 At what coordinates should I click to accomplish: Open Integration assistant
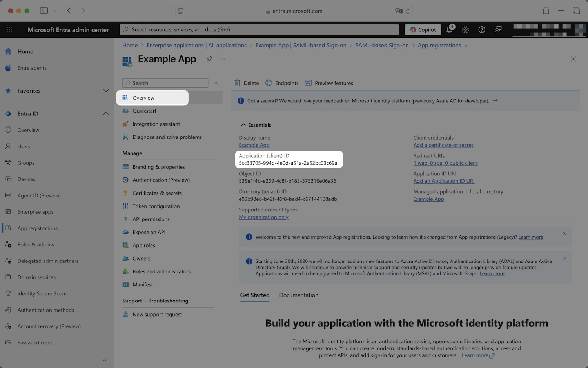(156, 124)
